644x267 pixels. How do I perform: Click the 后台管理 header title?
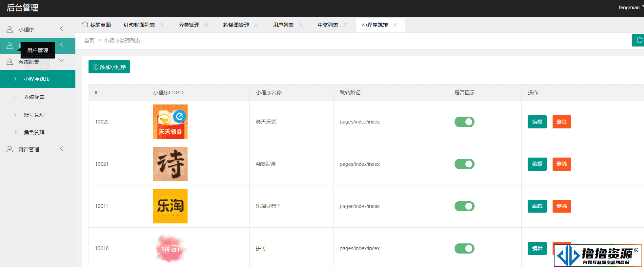[23, 8]
